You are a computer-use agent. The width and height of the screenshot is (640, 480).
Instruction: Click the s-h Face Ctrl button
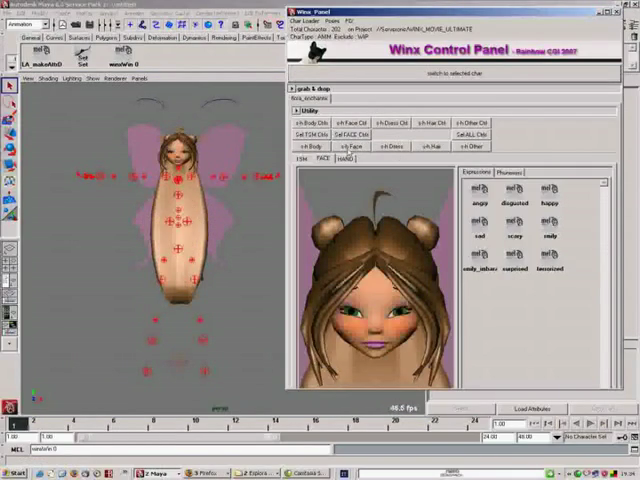point(351,123)
